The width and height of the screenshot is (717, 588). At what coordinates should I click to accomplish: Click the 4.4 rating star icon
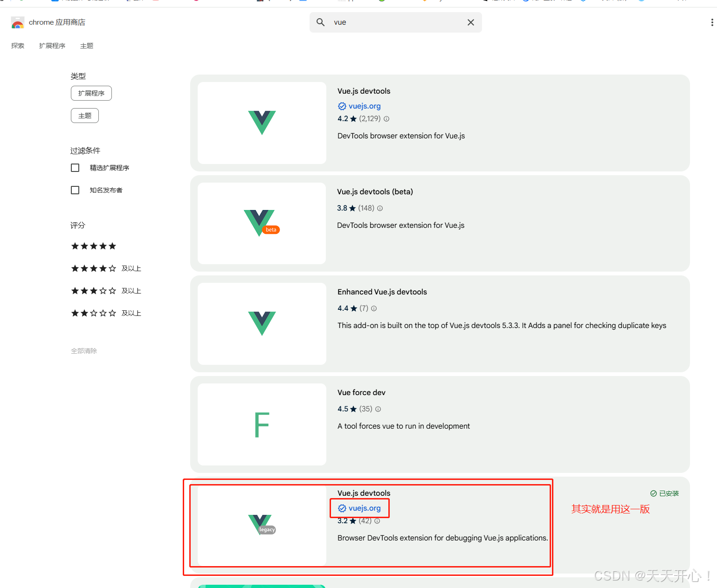[x=354, y=308]
